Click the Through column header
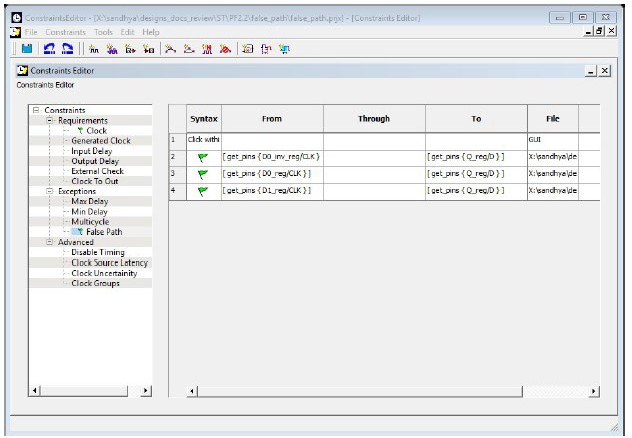The image size is (632, 438). coord(373,118)
